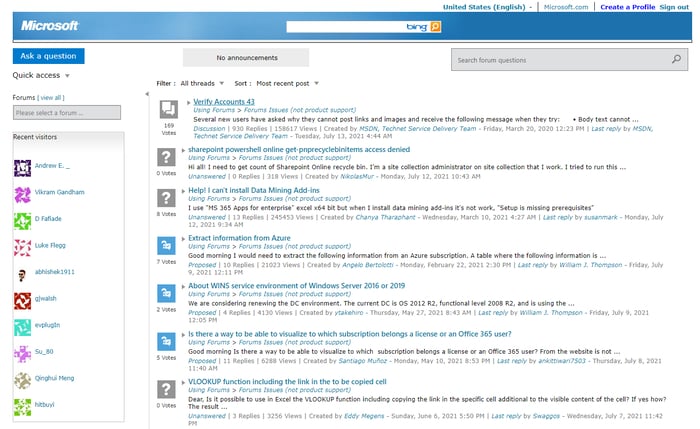Open Luke Flegg avatar image
This screenshot has width=700, height=429.
tap(22, 248)
